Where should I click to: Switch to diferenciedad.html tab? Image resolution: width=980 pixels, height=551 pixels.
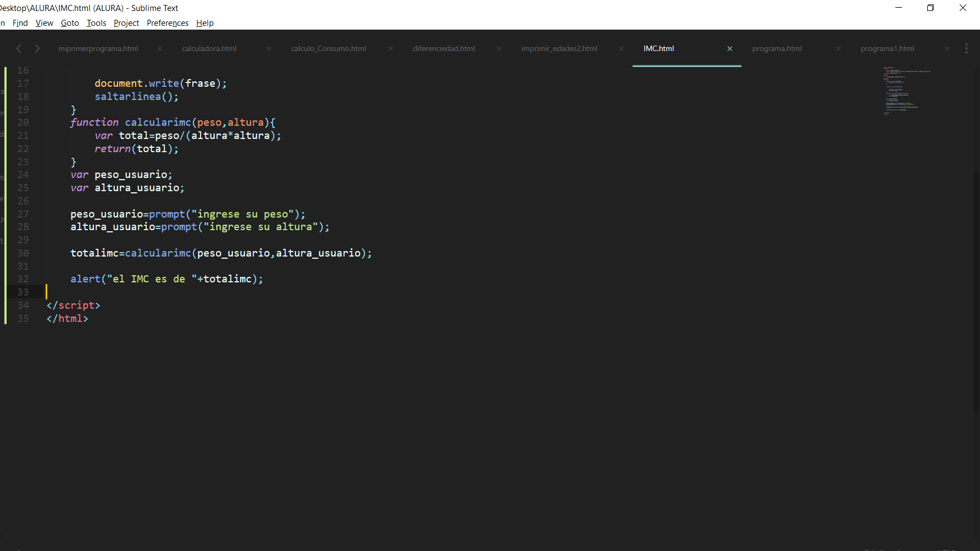tap(444, 48)
